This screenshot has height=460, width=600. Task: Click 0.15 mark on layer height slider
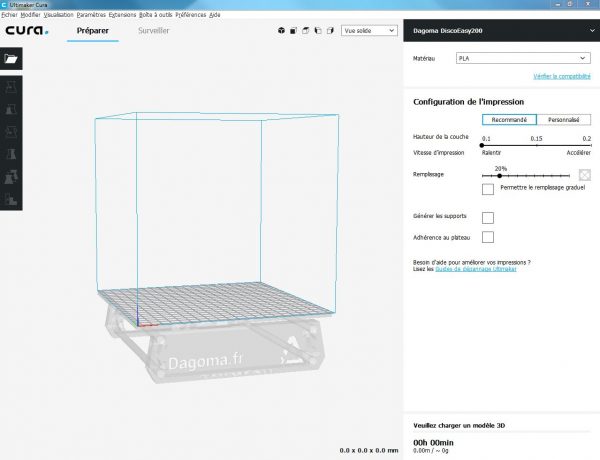click(536, 139)
